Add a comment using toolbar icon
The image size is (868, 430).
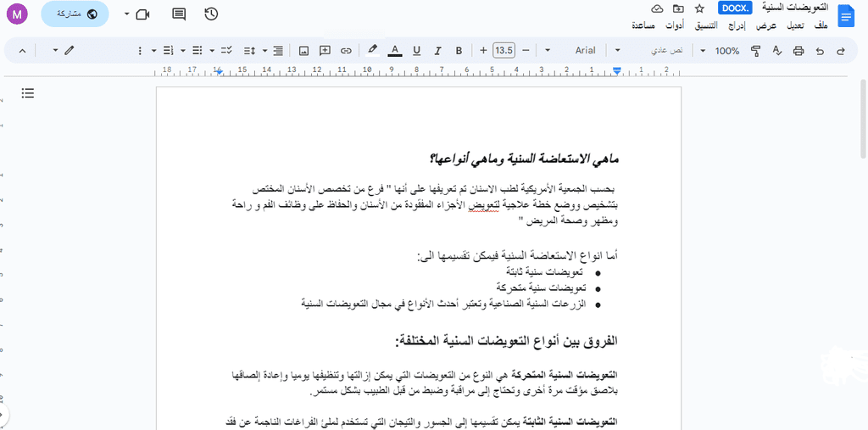tap(325, 51)
